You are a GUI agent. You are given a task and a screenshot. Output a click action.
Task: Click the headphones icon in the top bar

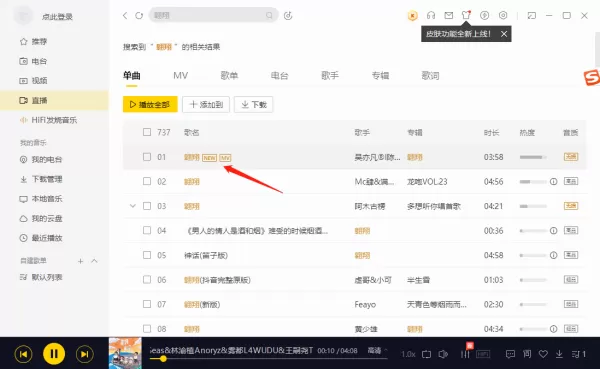(x=431, y=15)
